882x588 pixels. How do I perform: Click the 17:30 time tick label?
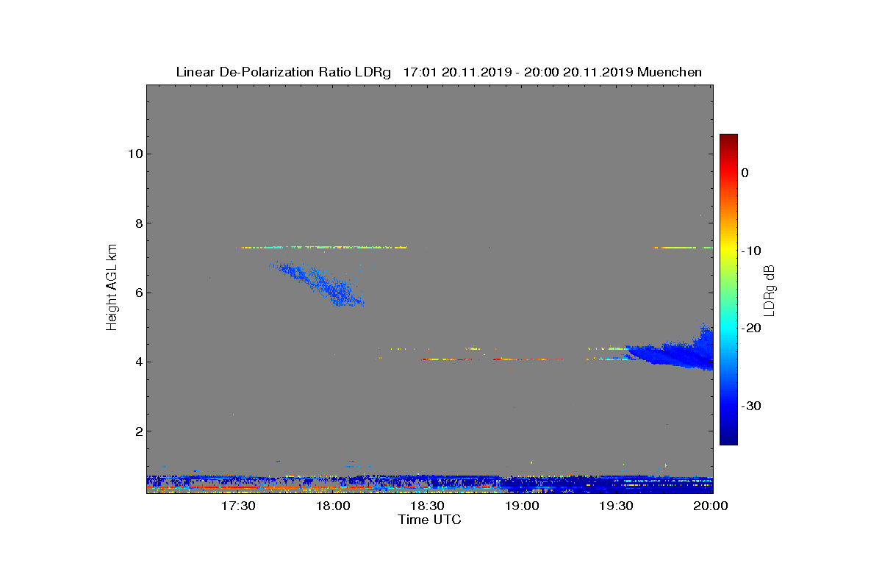click(238, 506)
